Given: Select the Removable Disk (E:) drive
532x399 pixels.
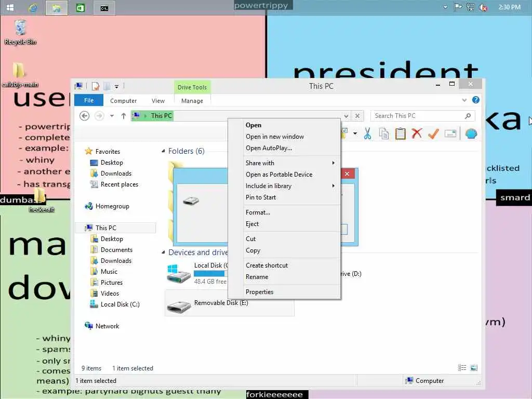Looking at the screenshot, I should tap(230, 303).
